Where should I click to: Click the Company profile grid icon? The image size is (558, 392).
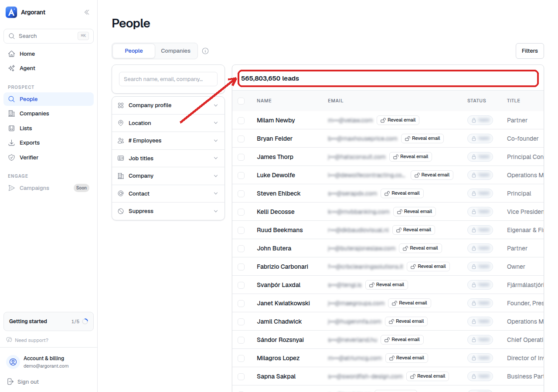tap(121, 105)
